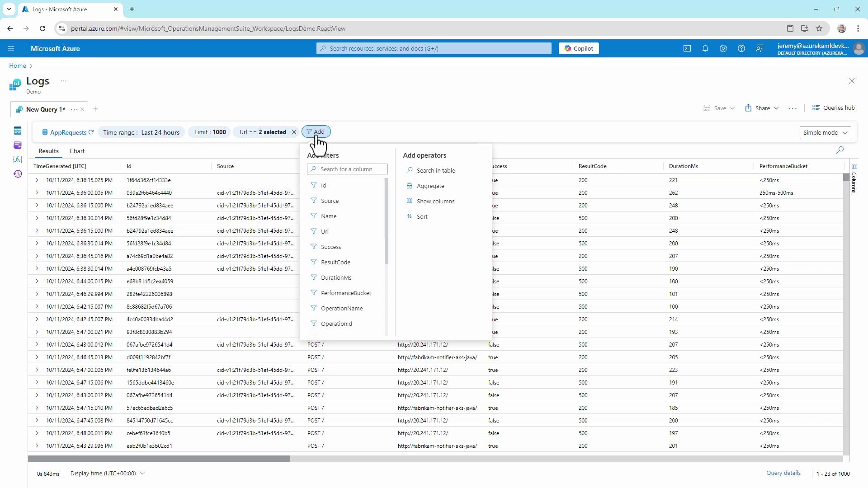Choose Aggregate operator
Viewport: 868px width, 488px height.
430,186
